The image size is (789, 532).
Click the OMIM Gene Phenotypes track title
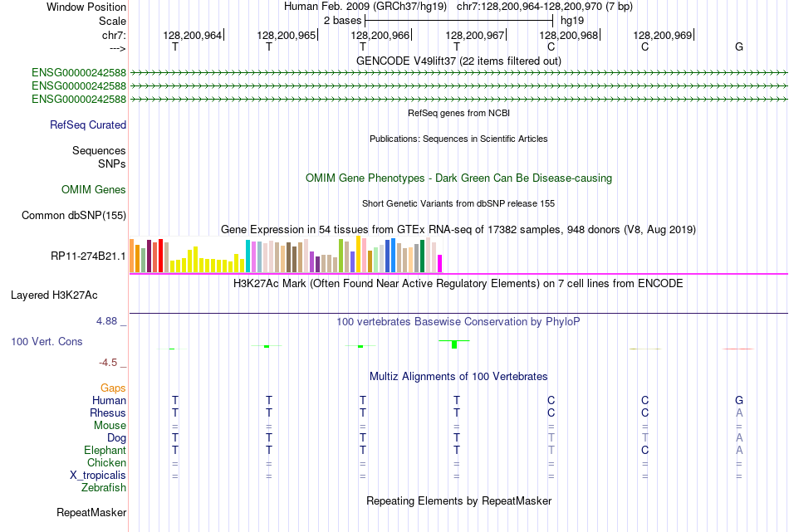pos(459,178)
